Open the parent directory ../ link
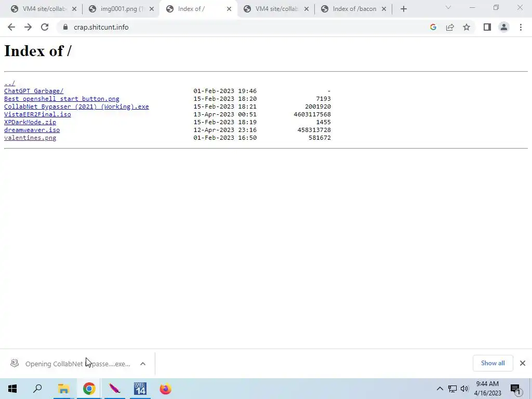The width and height of the screenshot is (532, 399). coord(9,83)
